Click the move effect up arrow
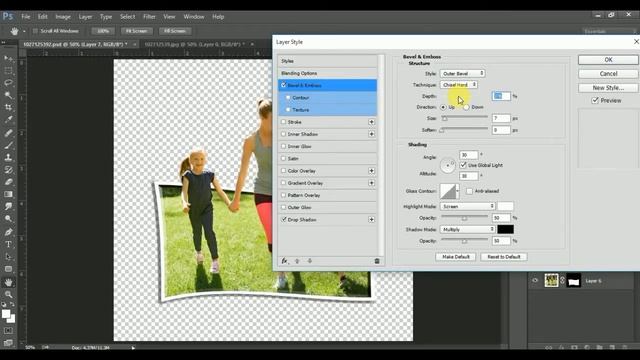The height and width of the screenshot is (360, 640). (x=297, y=261)
